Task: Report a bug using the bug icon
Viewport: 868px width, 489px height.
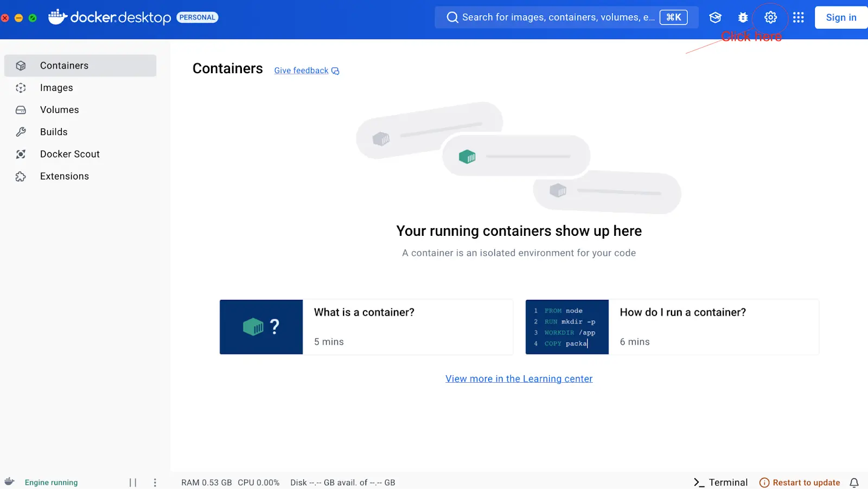Action: pyautogui.click(x=743, y=17)
